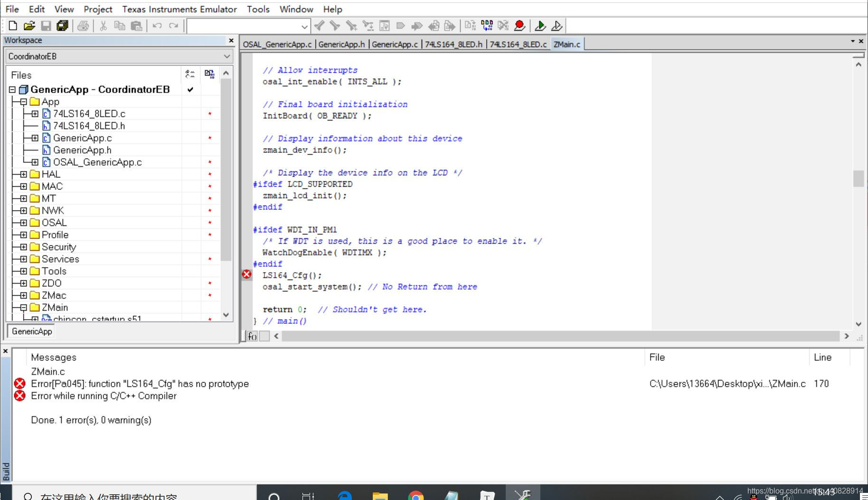Click the function list 'f()' button below editor
Screen dimensions: 868x500
(252, 336)
